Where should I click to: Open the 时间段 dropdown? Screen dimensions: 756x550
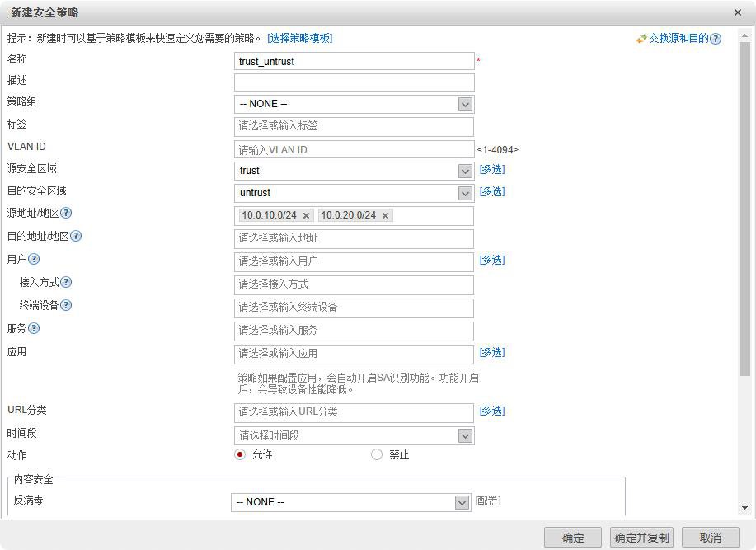465,435
